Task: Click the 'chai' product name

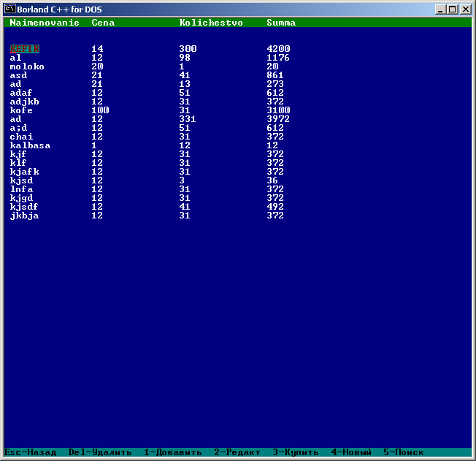Action: 21,137
